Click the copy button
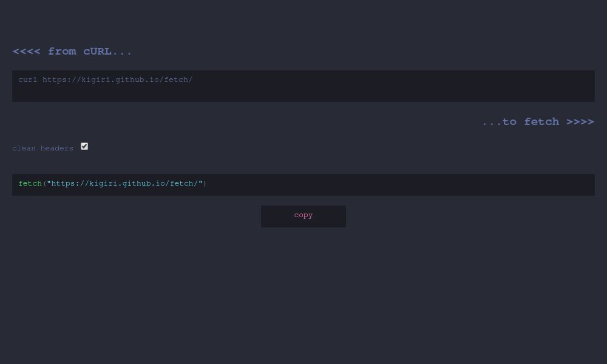This screenshot has height=364, width=607. 303,216
